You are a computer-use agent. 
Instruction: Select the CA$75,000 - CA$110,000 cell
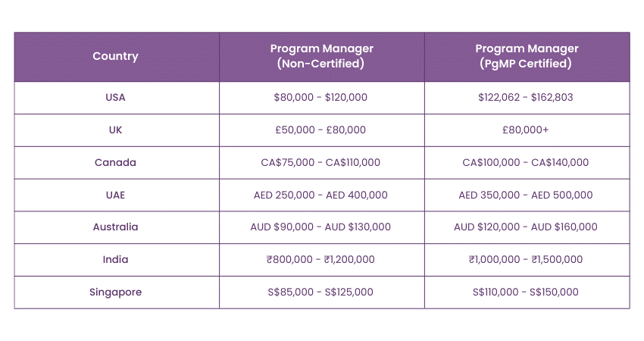(320, 162)
